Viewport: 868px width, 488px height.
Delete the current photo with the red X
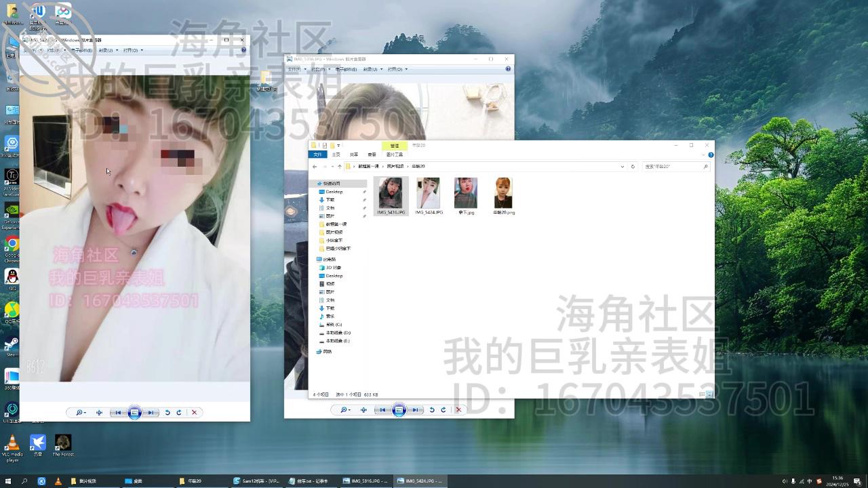tap(458, 409)
